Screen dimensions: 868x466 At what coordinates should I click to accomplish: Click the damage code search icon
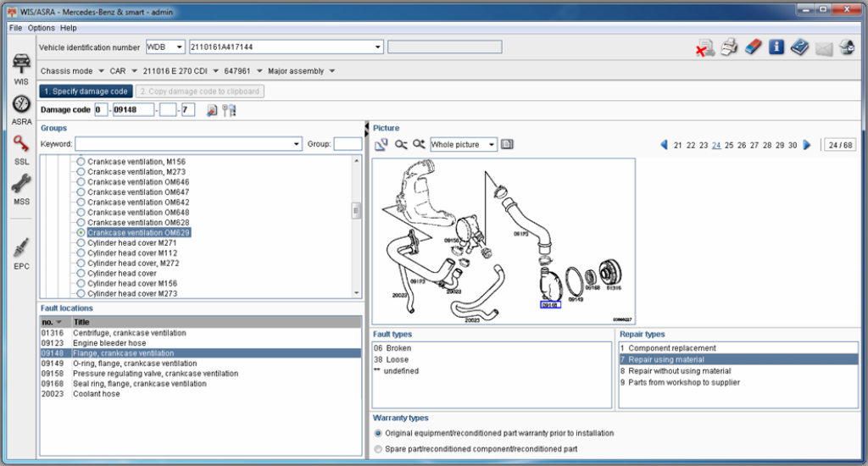pyautogui.click(x=211, y=111)
